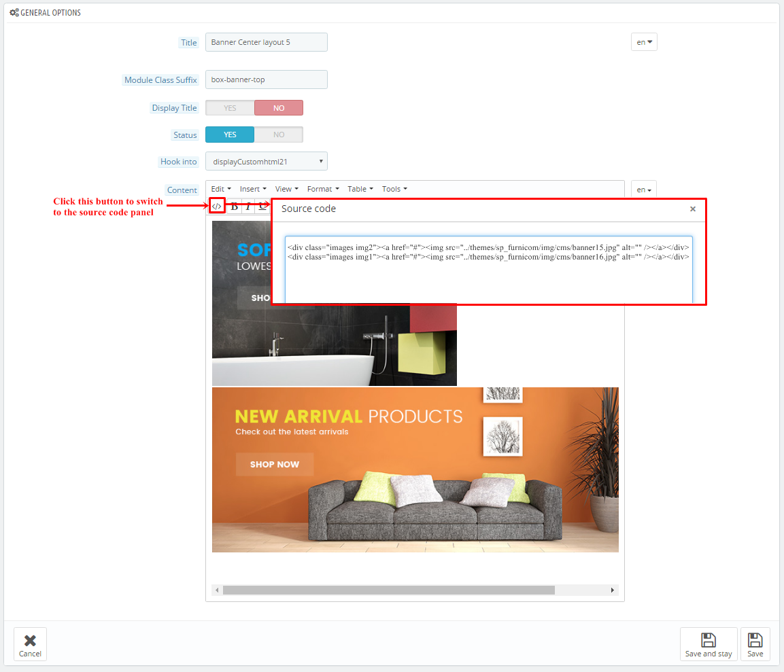Screen dimensions: 784x672
Task: Click the Hook into label
Action: point(179,162)
